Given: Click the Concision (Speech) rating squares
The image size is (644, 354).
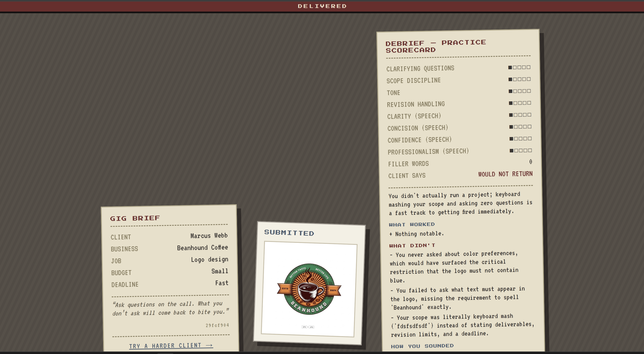Looking at the screenshot, I should (x=520, y=127).
